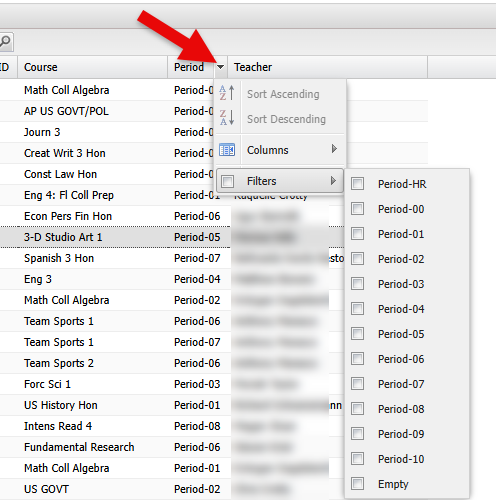Expand the Columns submenu arrow
Screen dimensions: 496x500
point(334,149)
